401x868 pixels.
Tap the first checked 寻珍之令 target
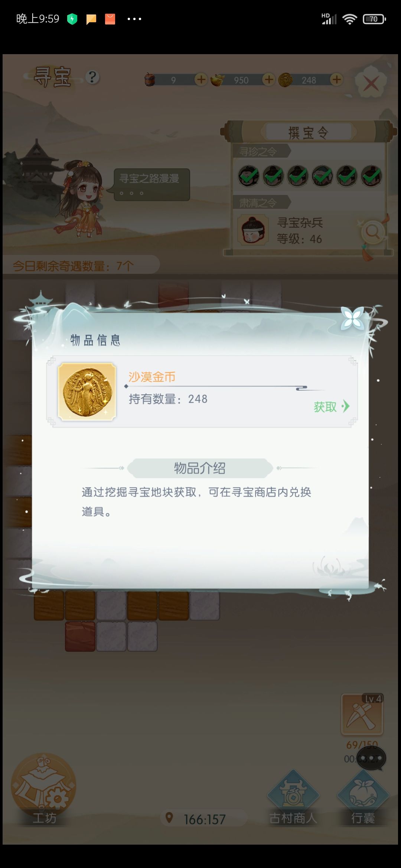pyautogui.click(x=248, y=176)
